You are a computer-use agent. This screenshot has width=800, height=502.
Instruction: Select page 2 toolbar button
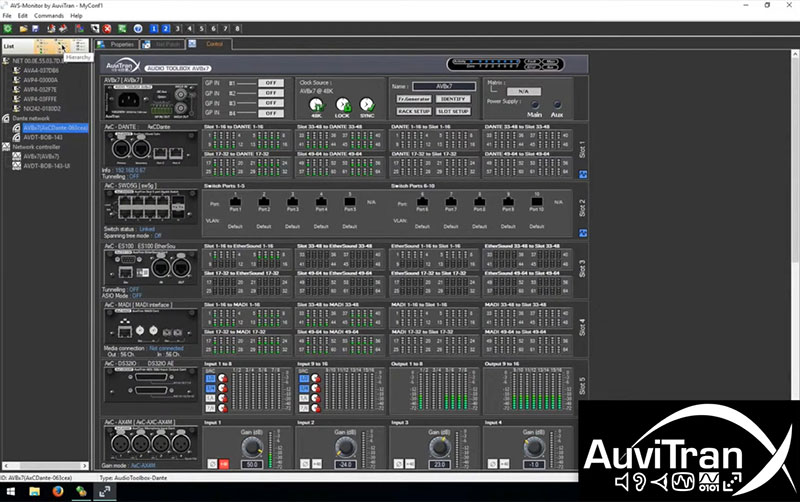tap(166, 29)
